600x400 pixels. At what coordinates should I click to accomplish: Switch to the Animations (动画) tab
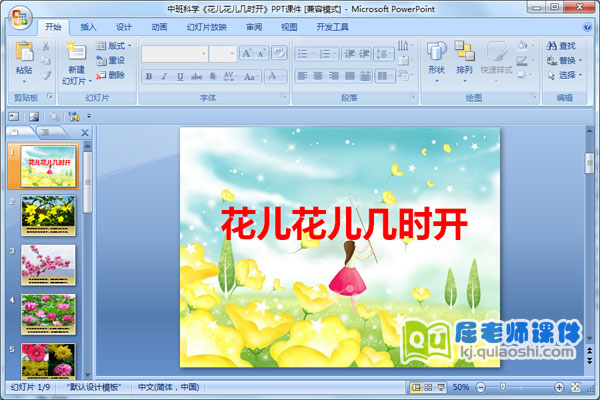click(x=159, y=27)
